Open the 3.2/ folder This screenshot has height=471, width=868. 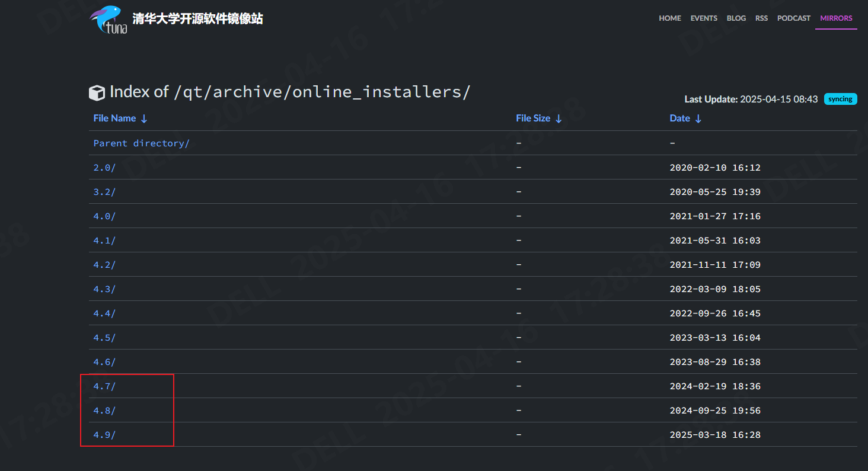tap(104, 192)
